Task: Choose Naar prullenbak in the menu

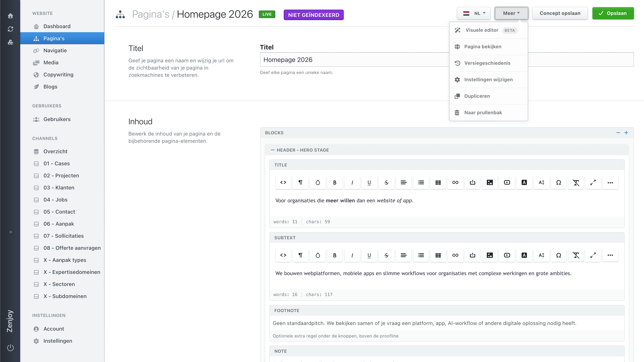Action: (488, 113)
